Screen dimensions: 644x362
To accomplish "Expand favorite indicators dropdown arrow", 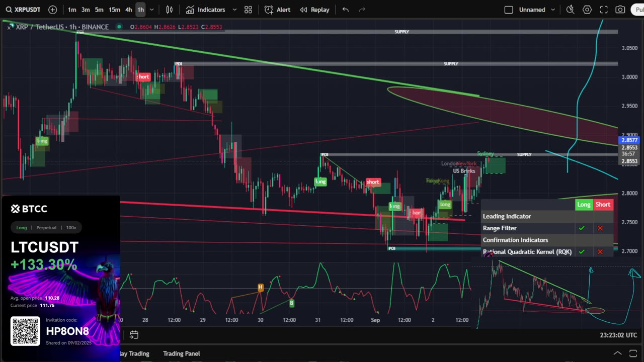I will tap(234, 10).
